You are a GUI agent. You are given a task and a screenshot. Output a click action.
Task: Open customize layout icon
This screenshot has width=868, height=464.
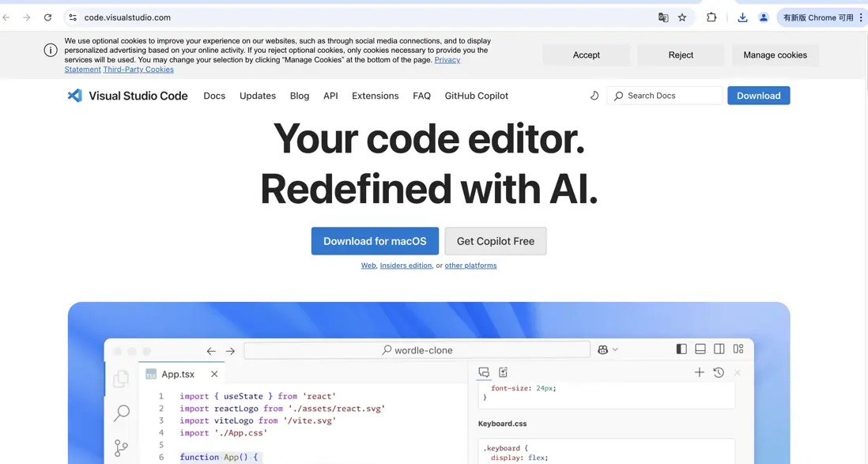(738, 349)
